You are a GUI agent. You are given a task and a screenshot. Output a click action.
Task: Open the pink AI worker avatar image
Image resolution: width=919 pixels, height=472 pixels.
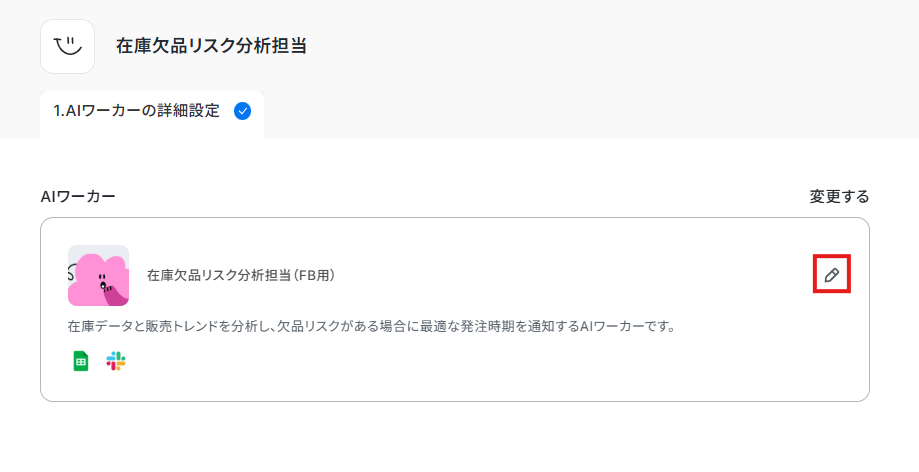[x=98, y=275]
